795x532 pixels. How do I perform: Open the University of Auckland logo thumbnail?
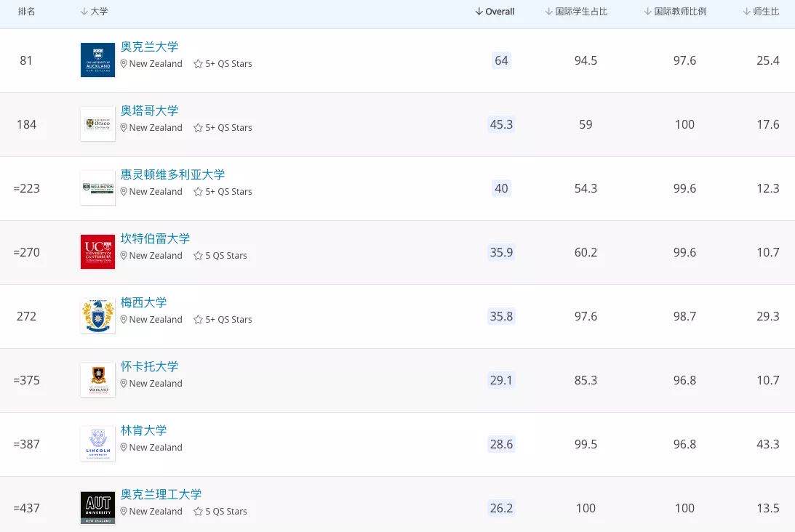click(98, 60)
